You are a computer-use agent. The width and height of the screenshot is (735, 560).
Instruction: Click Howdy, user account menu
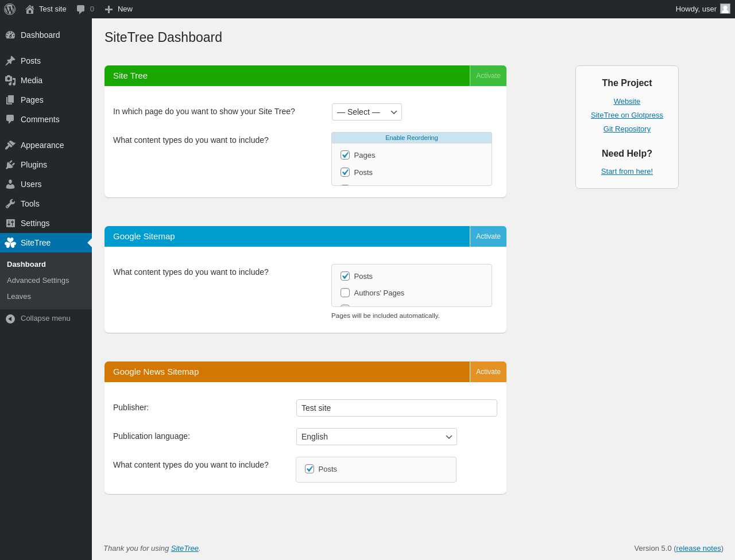click(x=702, y=9)
